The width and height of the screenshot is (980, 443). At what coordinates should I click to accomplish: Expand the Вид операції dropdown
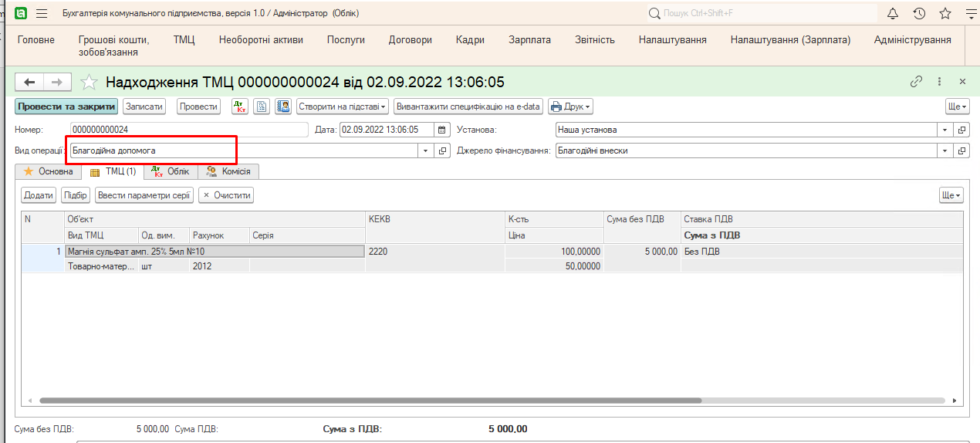(426, 151)
